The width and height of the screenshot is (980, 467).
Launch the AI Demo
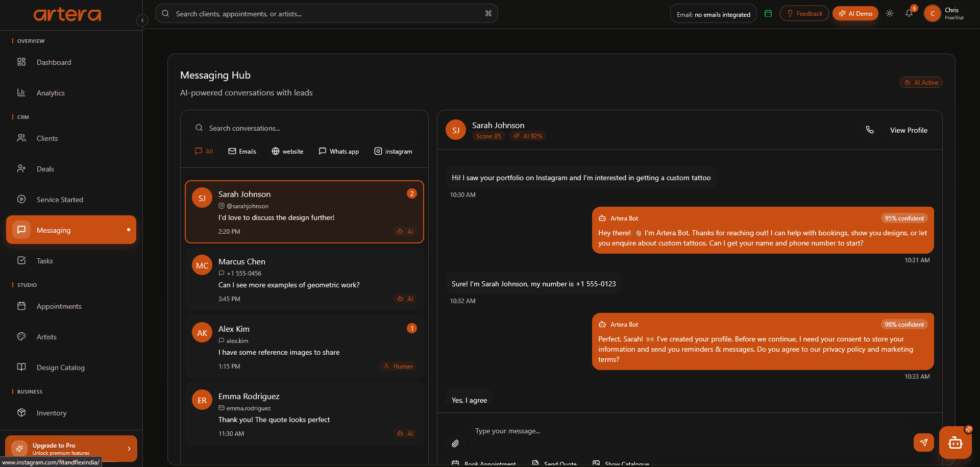[855, 14]
